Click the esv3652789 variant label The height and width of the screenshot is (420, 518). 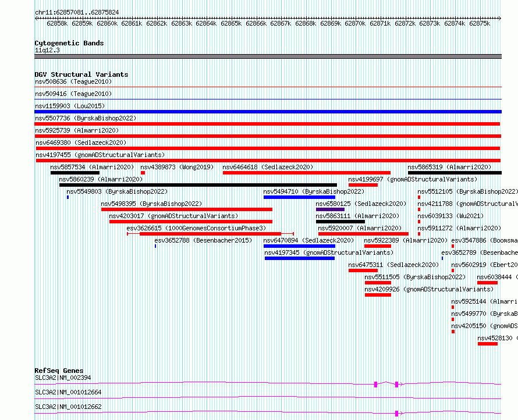(x=480, y=252)
